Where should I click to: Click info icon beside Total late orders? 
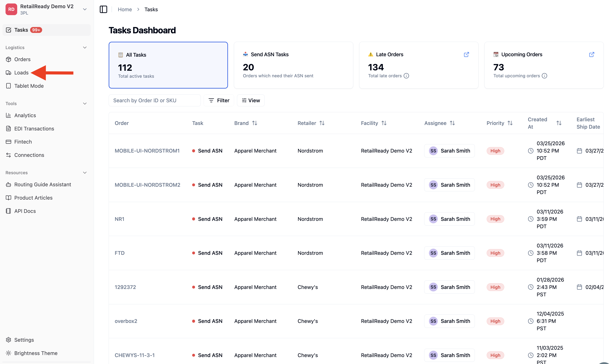tap(406, 76)
